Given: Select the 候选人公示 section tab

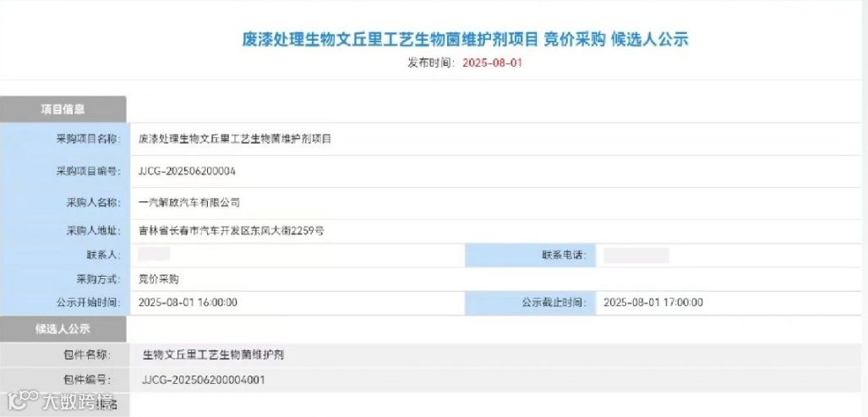Looking at the screenshot, I should [63, 329].
